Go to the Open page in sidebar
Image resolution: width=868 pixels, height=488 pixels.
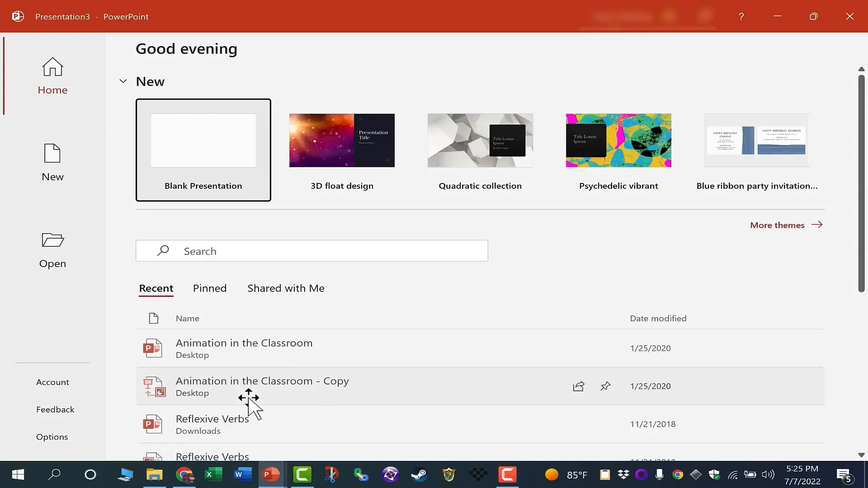(52, 249)
